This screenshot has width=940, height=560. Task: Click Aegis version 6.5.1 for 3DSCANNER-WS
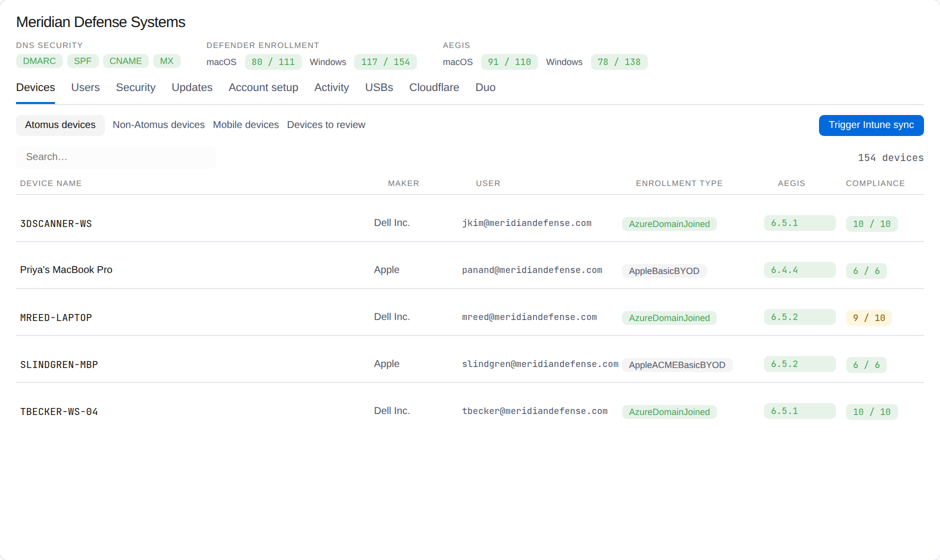799,223
